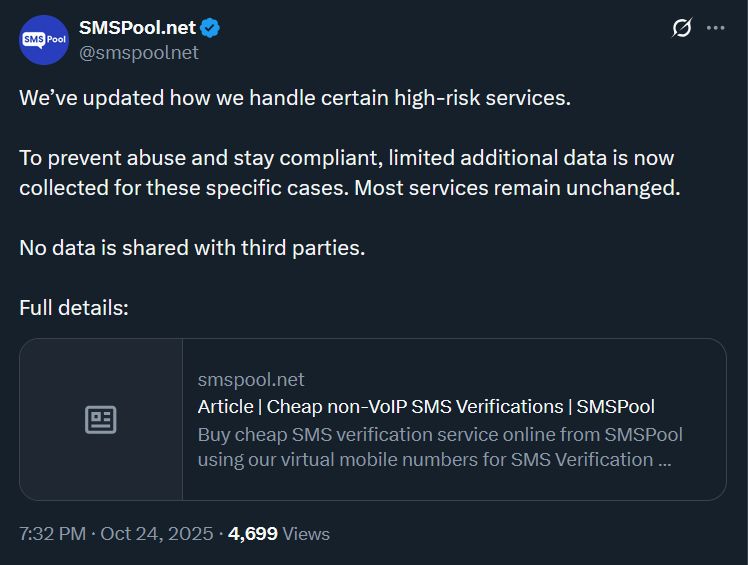Screen dimensions: 748x565
Task: Click the blue verified badge
Action: coord(210,28)
